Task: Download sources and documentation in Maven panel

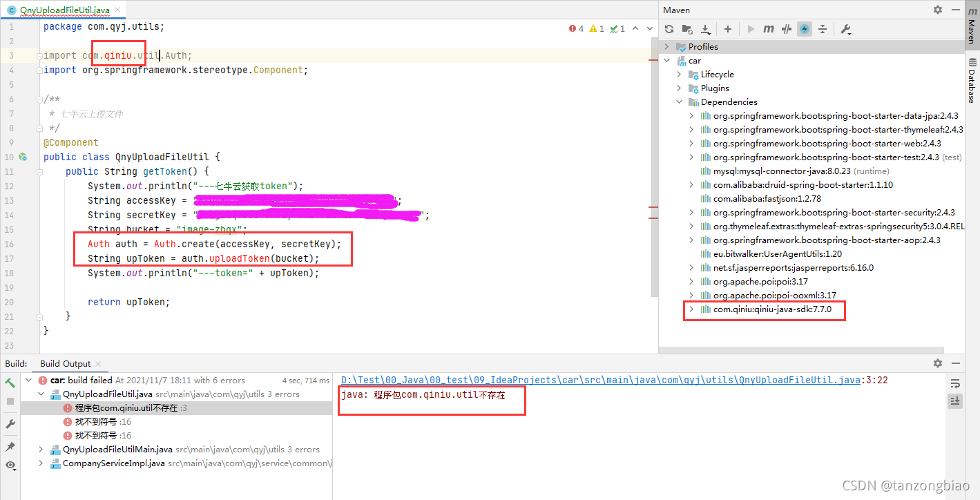Action: pos(706,28)
